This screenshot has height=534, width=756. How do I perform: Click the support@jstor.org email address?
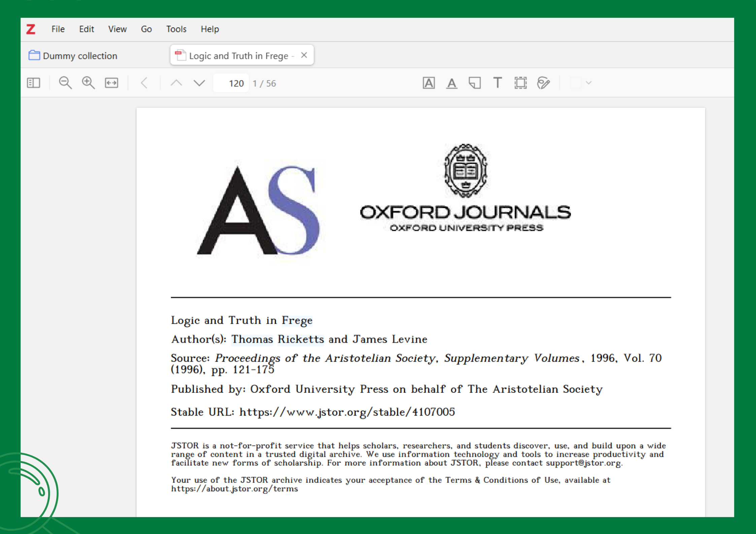pyautogui.click(x=583, y=463)
